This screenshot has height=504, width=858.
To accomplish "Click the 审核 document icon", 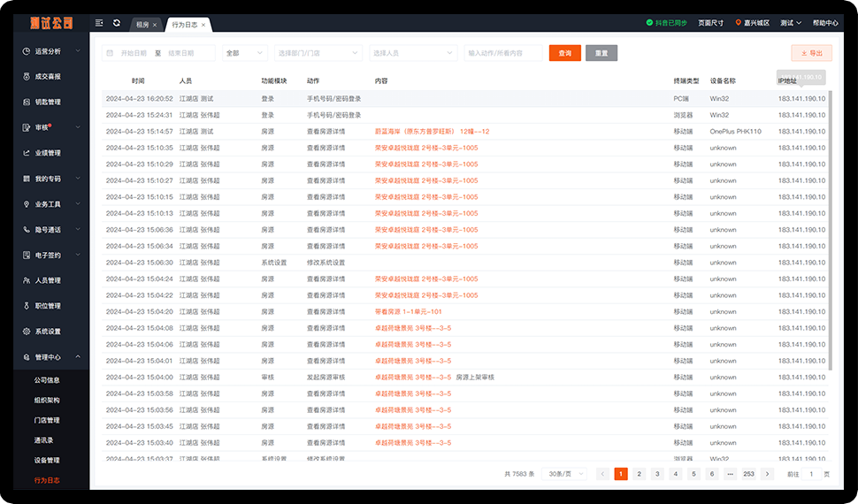I will pyautogui.click(x=27, y=127).
